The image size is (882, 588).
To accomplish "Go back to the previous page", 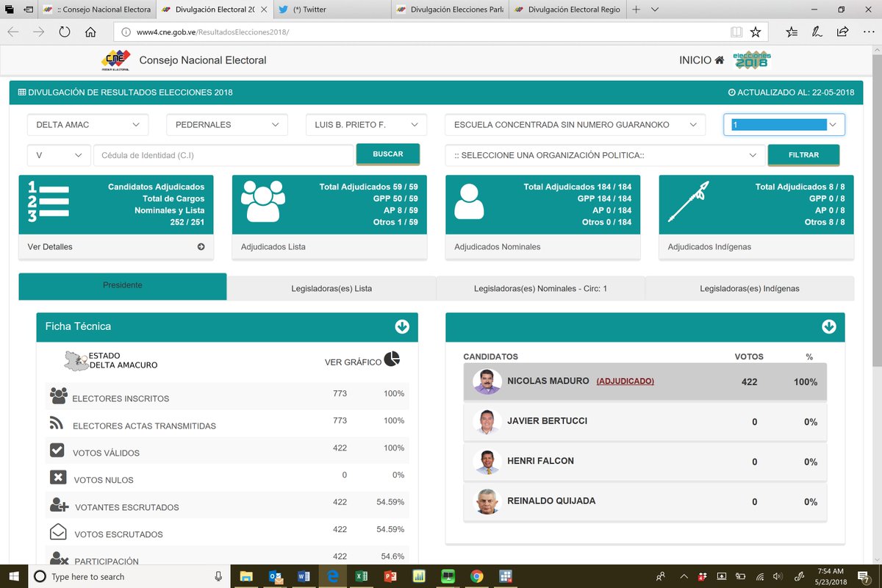I will click(13, 32).
